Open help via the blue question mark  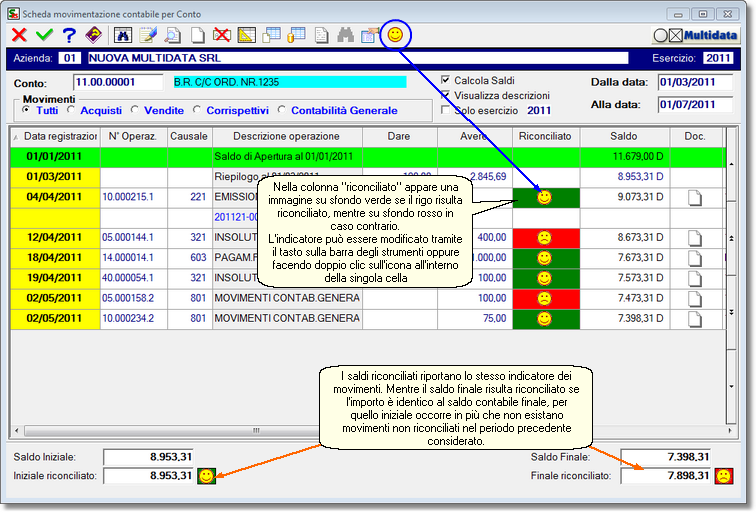point(69,35)
